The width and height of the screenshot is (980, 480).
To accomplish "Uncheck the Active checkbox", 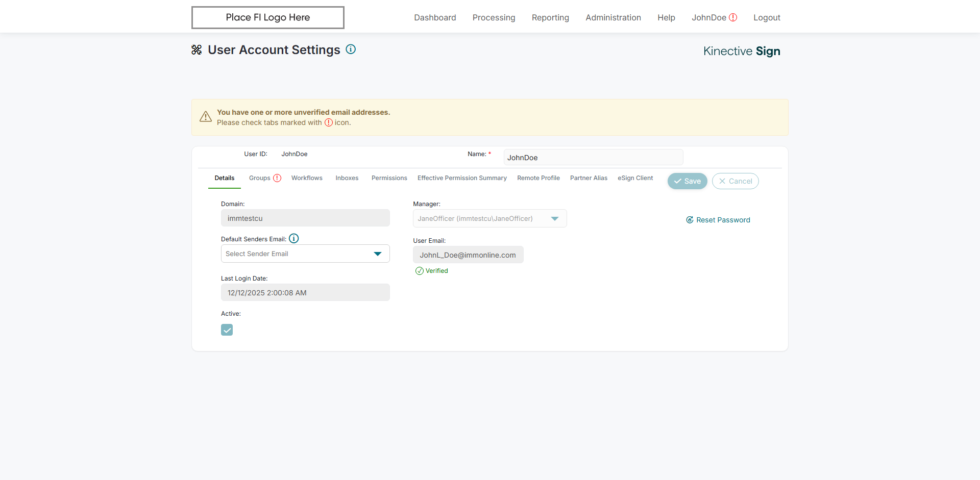I will tap(227, 330).
